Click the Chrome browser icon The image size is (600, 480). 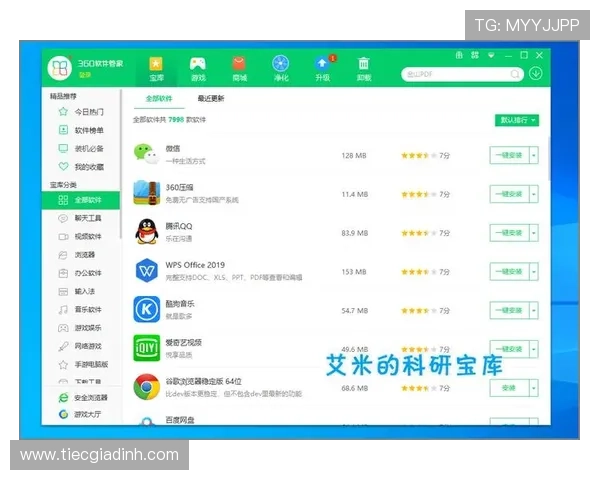[x=147, y=387]
